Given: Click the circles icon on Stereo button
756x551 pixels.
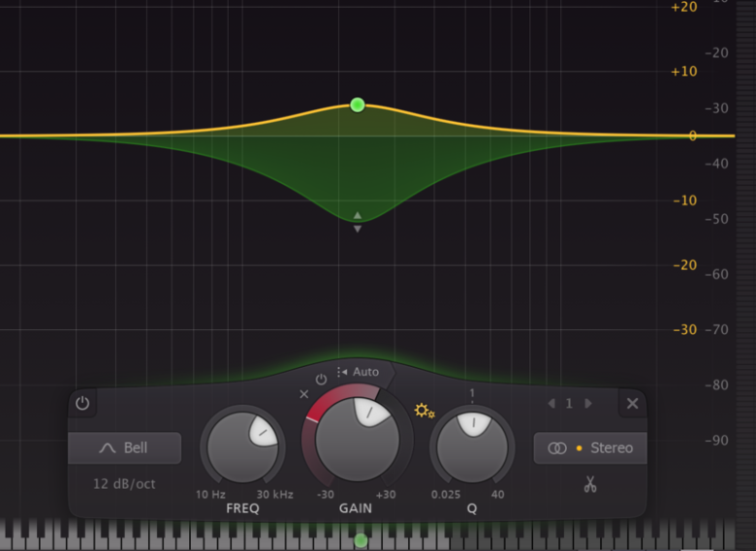Looking at the screenshot, I should click(x=557, y=448).
